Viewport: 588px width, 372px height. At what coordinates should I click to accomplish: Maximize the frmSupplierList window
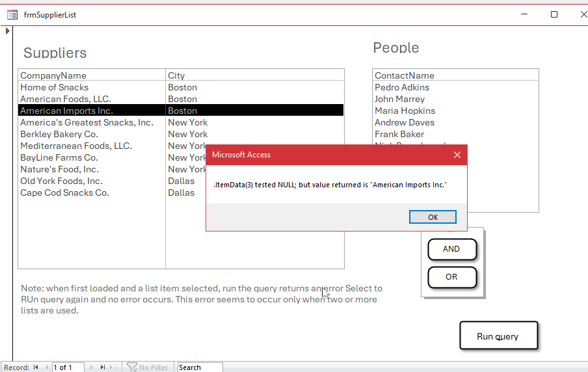pos(554,14)
